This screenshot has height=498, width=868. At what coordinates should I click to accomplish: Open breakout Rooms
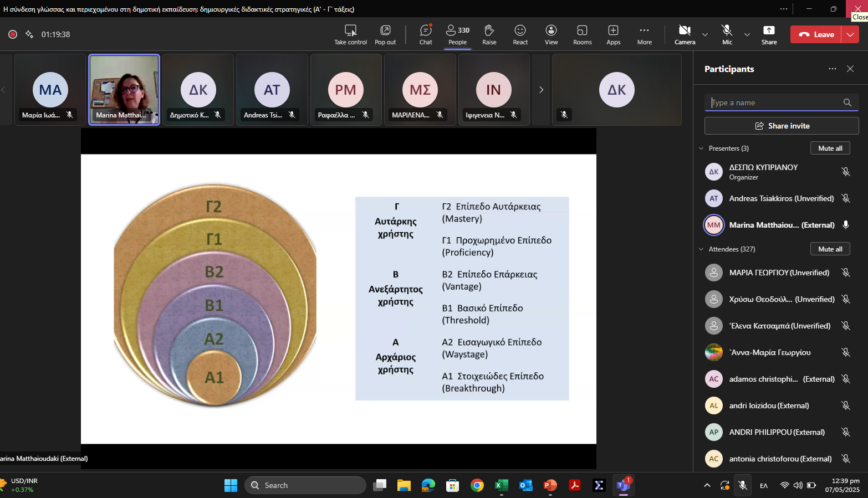[x=582, y=34]
